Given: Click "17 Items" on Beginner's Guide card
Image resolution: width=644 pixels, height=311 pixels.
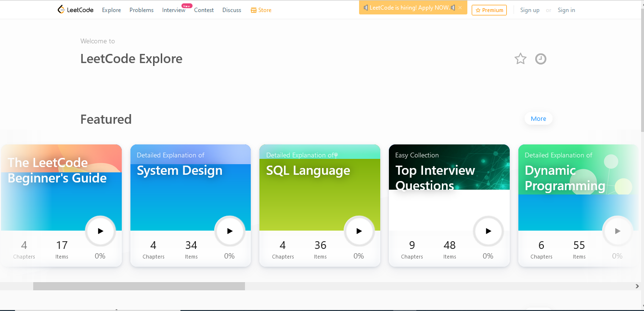Looking at the screenshot, I should coord(62,249).
